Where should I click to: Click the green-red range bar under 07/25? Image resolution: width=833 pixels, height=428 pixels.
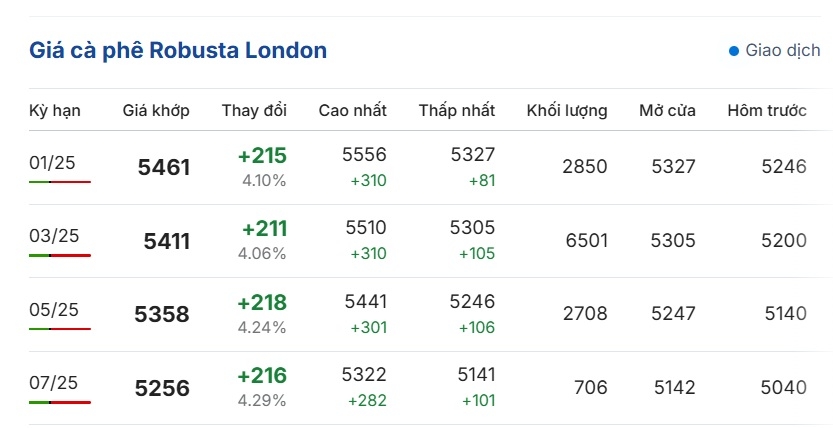coord(60,403)
